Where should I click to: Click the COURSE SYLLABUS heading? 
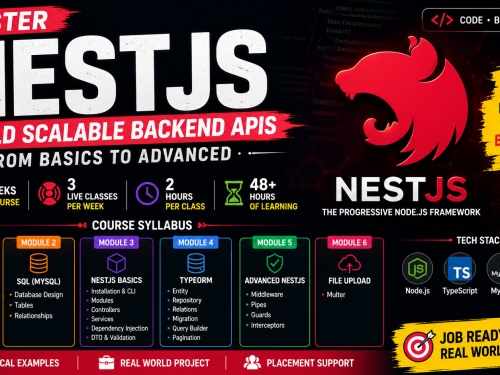[142, 225]
